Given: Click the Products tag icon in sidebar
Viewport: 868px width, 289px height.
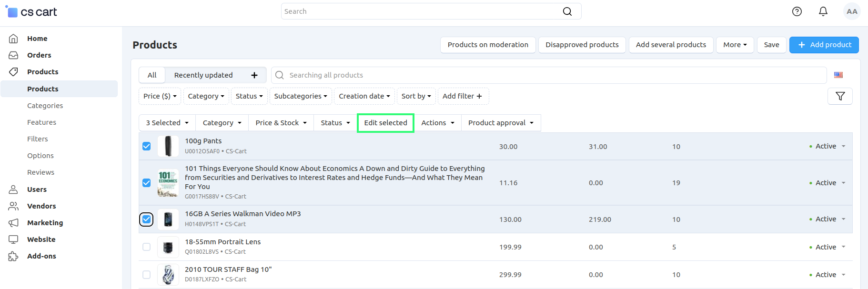Looking at the screenshot, I should pyautogui.click(x=13, y=72).
